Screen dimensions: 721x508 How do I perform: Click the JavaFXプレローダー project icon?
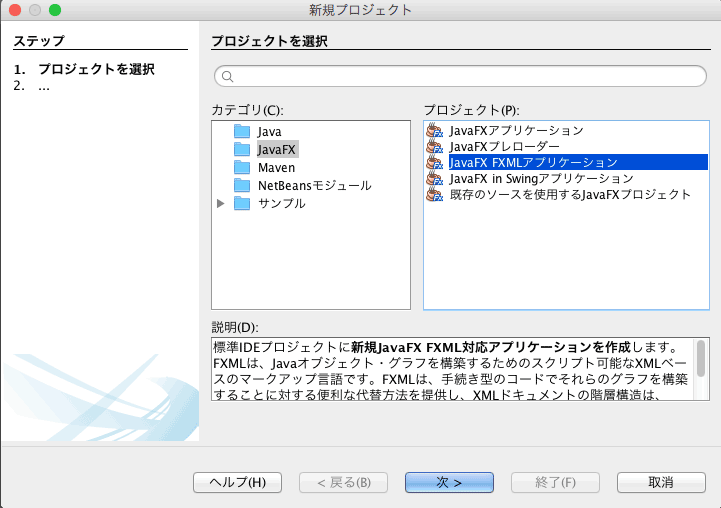[x=435, y=147]
